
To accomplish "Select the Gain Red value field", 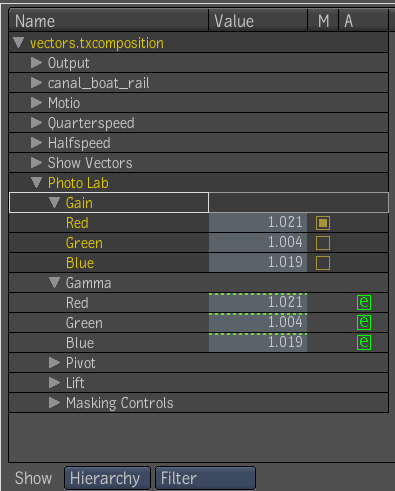I will tap(258, 223).
